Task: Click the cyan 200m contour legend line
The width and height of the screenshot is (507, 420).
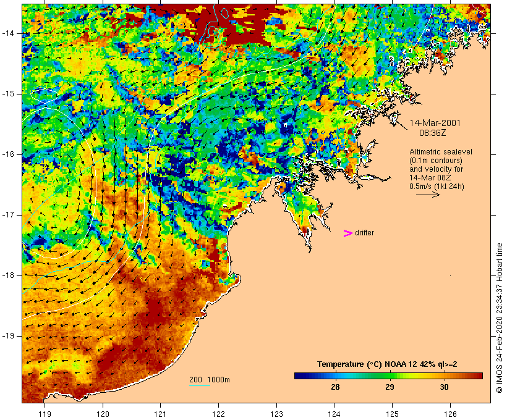Action: [200, 385]
